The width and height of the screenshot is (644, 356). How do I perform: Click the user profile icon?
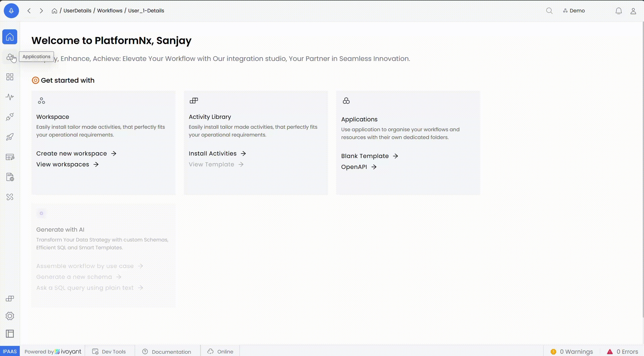633,11
